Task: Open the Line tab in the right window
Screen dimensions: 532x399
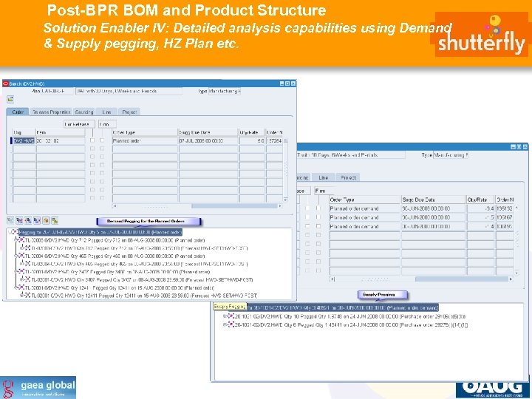Action: pyautogui.click(x=324, y=177)
